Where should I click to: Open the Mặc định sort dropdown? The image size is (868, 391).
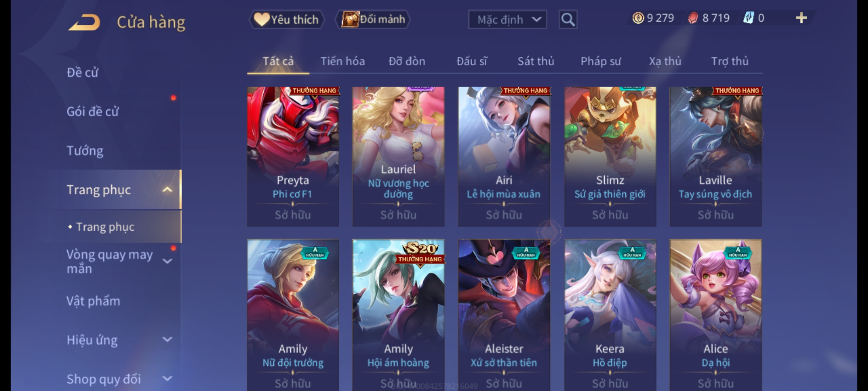coord(507,20)
